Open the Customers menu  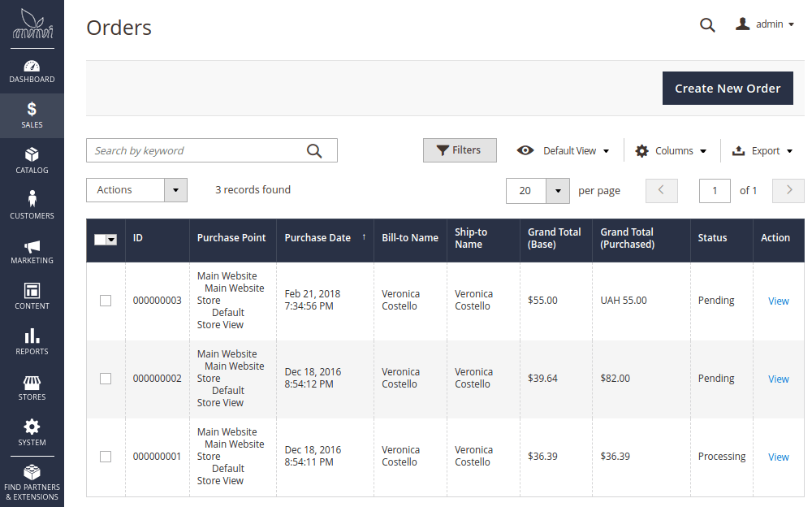point(32,206)
